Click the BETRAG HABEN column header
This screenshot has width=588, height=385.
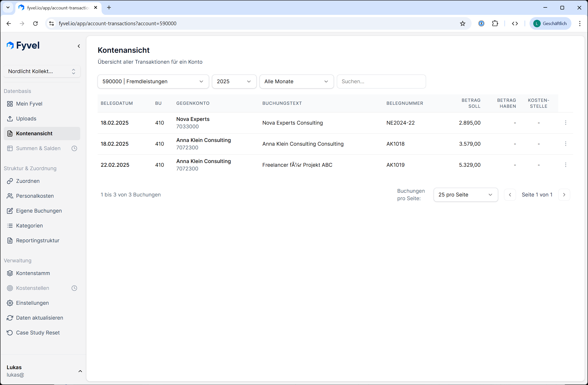click(x=507, y=103)
